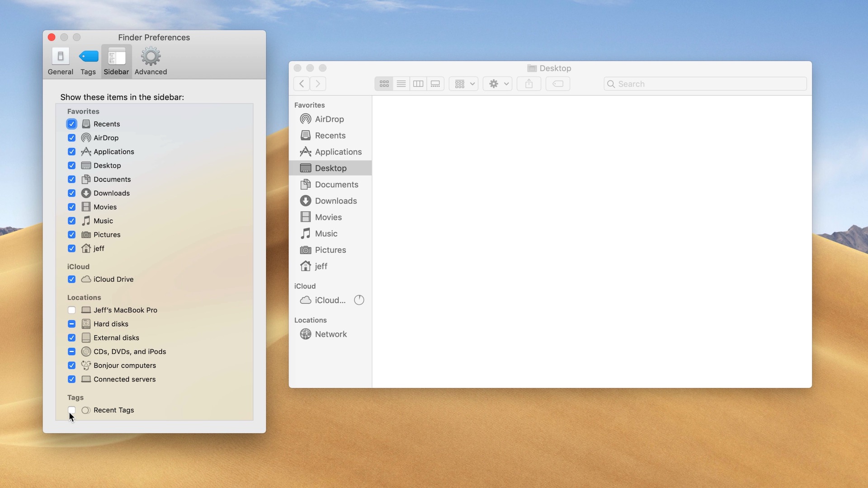Click the Share button in the toolbar
This screenshot has width=868, height=488.
tap(528, 83)
